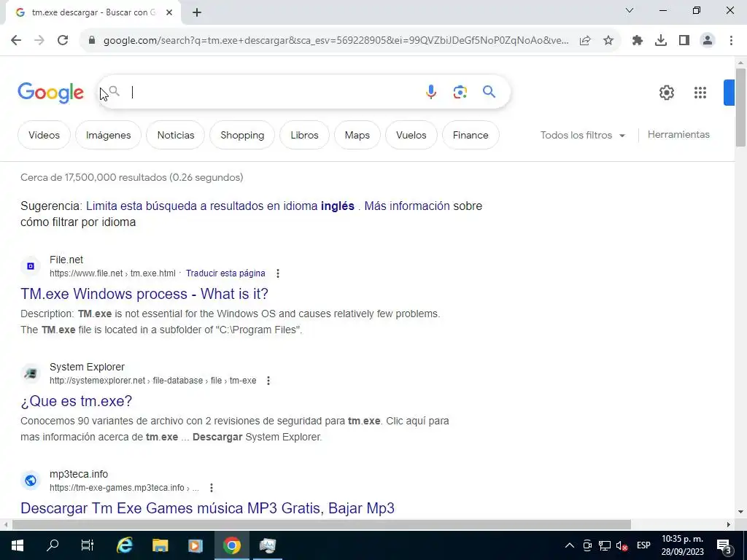Close the tm.exe descargar tab
Viewport: 747px width, 560px height.
[x=169, y=12]
